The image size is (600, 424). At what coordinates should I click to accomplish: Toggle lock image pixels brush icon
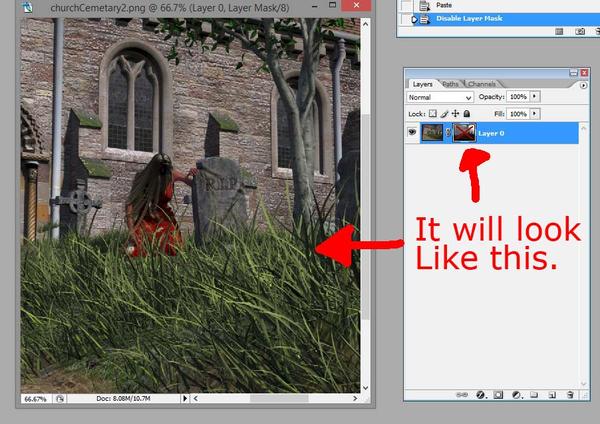(444, 114)
